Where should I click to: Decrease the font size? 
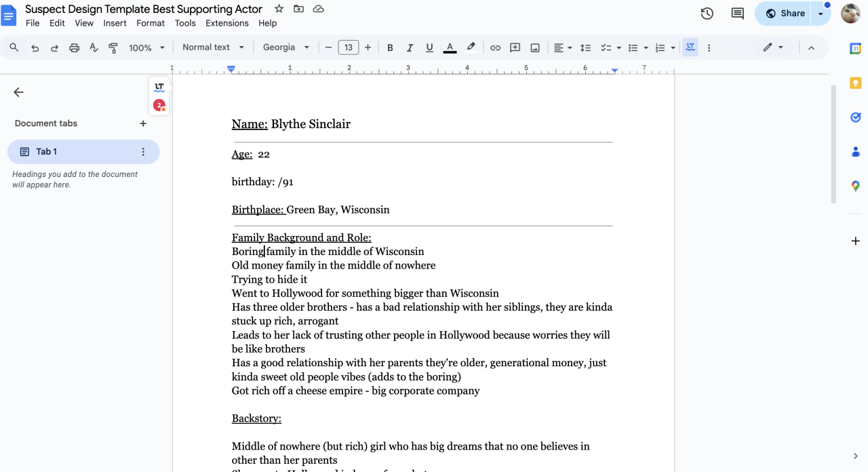(329, 47)
